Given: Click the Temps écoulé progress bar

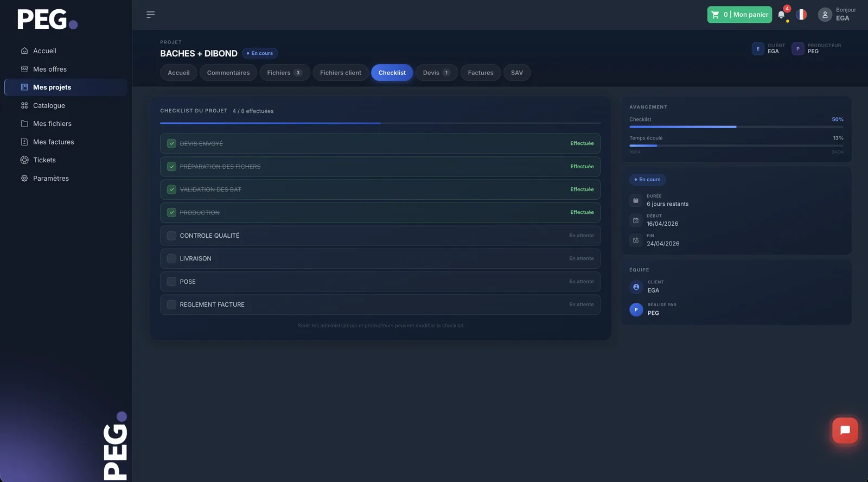Looking at the screenshot, I should 736,145.
